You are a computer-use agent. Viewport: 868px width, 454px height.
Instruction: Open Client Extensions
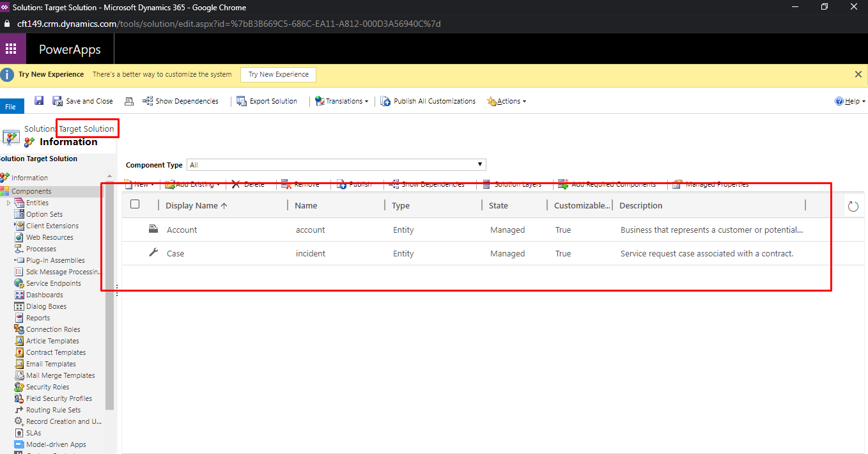pyautogui.click(x=52, y=226)
